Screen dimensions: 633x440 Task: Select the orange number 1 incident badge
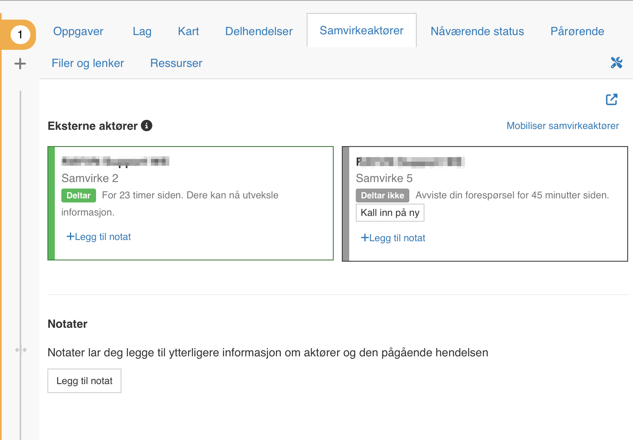coord(19,35)
